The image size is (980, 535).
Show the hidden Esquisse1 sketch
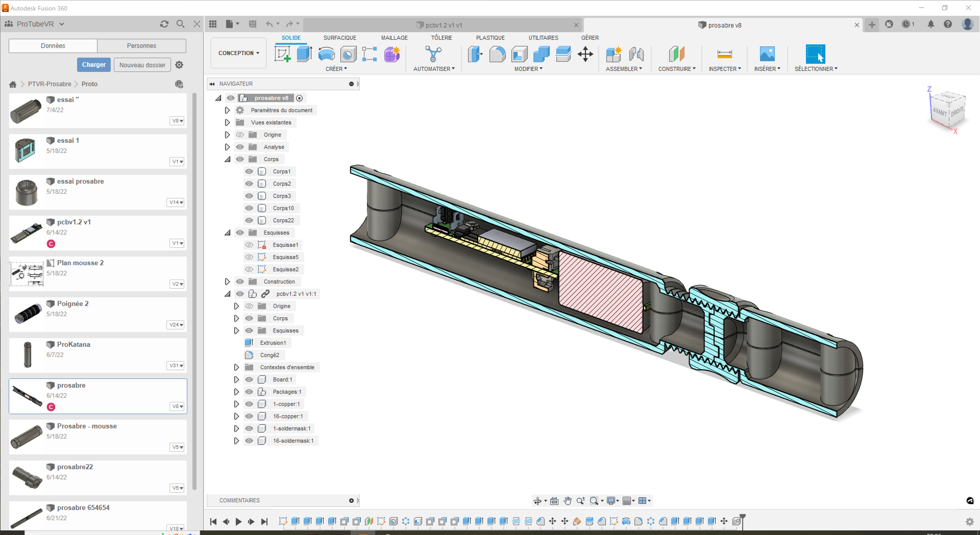(249, 245)
